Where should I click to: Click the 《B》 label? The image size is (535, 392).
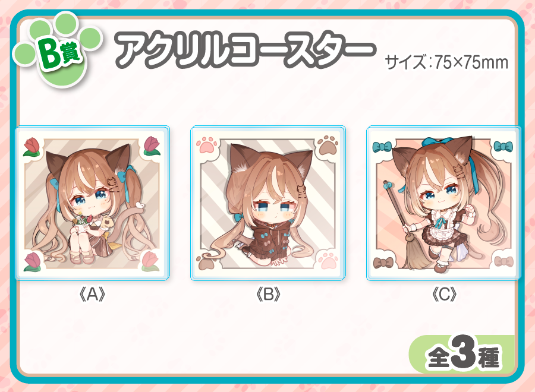click(x=268, y=294)
